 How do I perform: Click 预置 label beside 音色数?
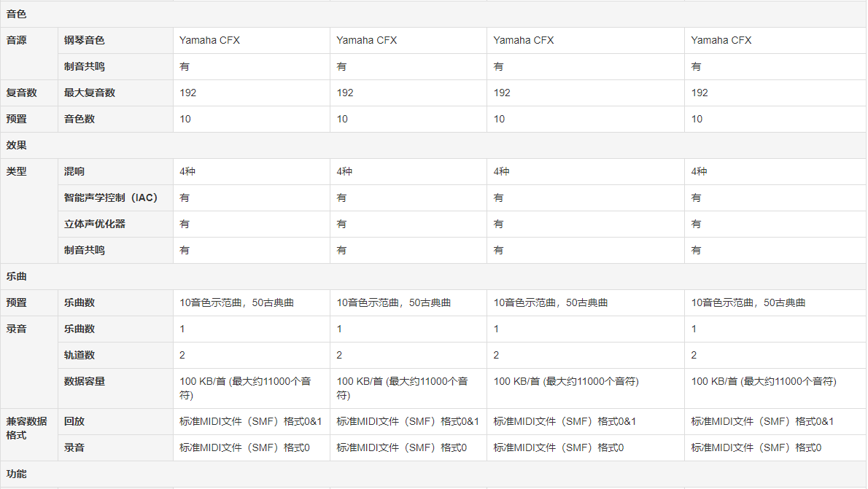pos(16,119)
